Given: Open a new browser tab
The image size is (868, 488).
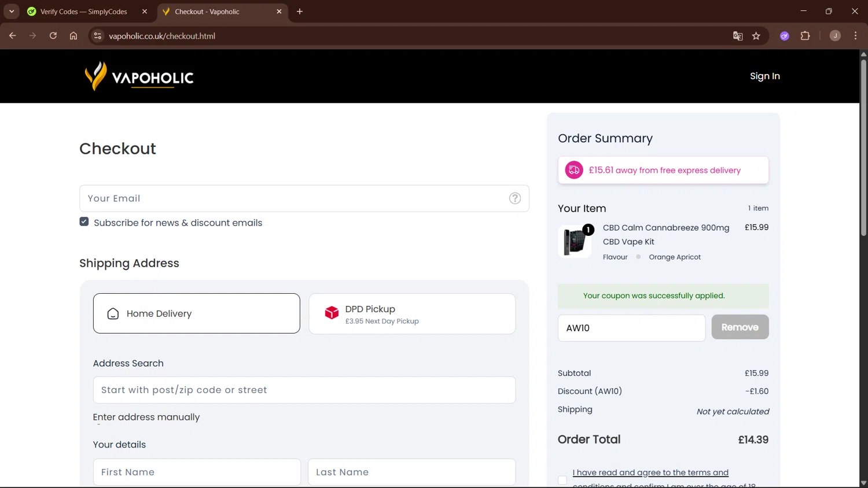Looking at the screenshot, I should pyautogui.click(x=300, y=12).
